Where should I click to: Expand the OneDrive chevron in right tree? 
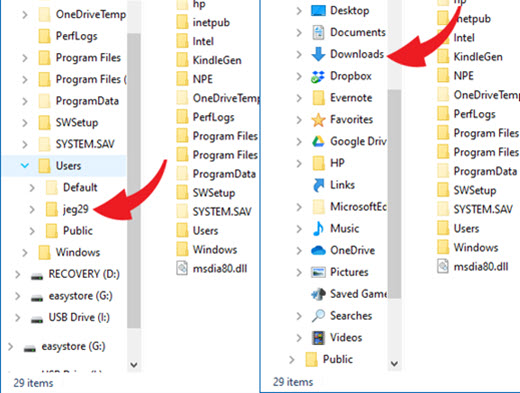coord(299,250)
